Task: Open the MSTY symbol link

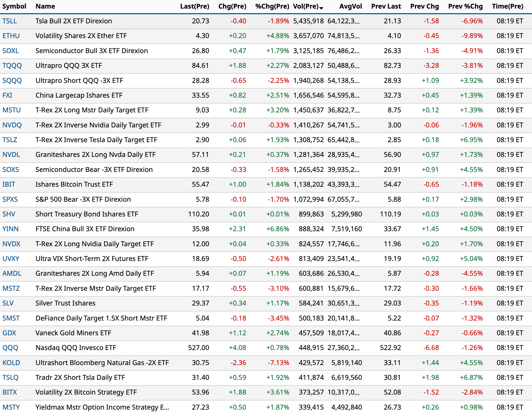Action: point(11,407)
